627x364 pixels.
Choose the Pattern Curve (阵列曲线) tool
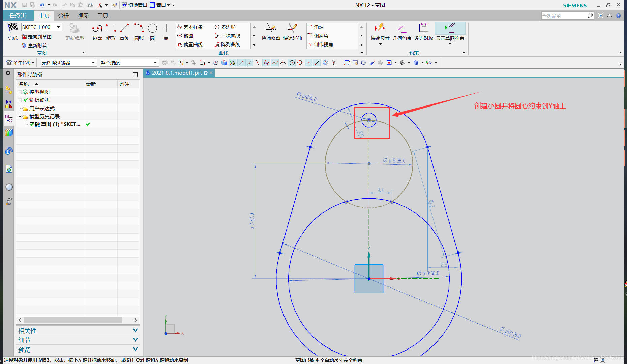228,44
